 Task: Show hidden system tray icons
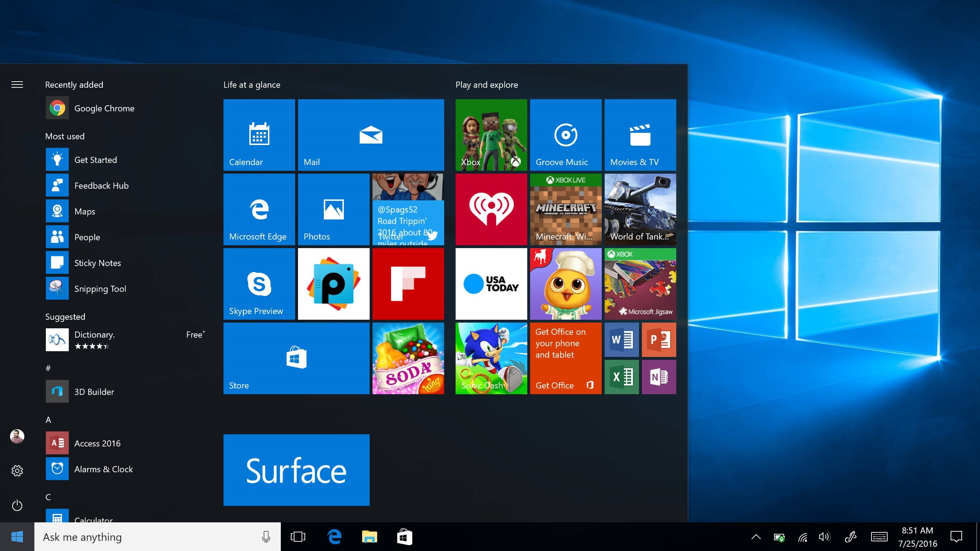[x=755, y=537]
